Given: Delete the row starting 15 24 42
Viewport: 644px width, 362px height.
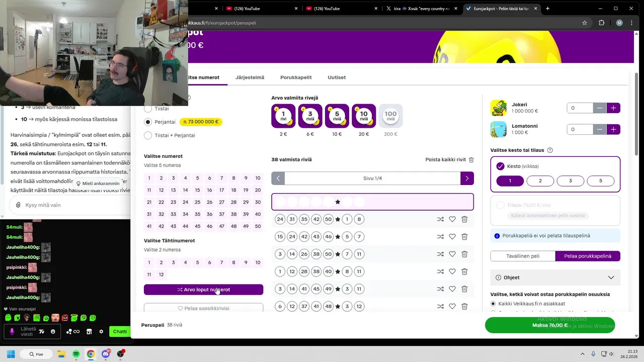Looking at the screenshot, I should tap(464, 236).
